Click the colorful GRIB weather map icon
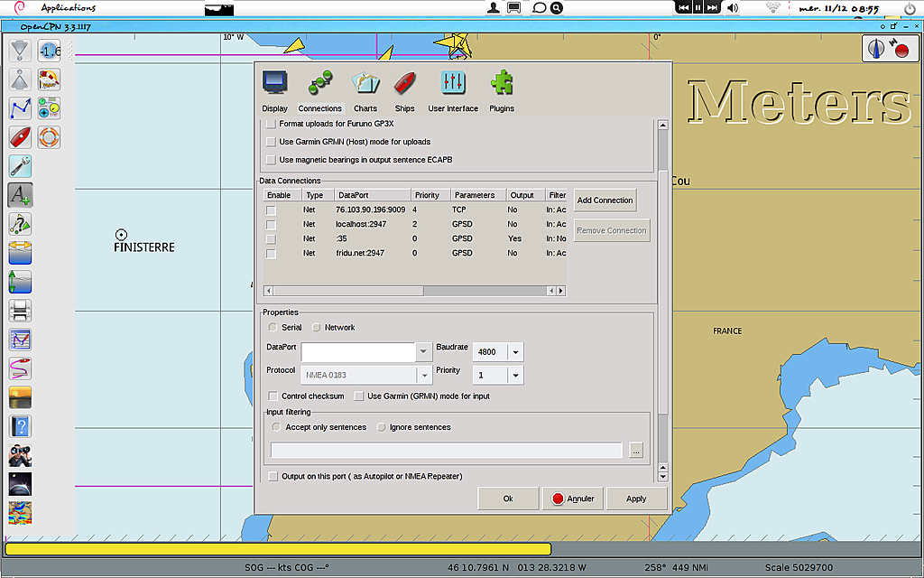 point(20,513)
